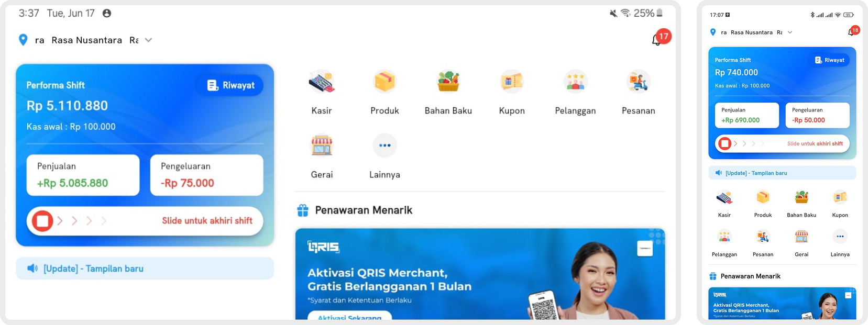
Task: Click red stop slider handle on tablet
Action: (x=42, y=221)
